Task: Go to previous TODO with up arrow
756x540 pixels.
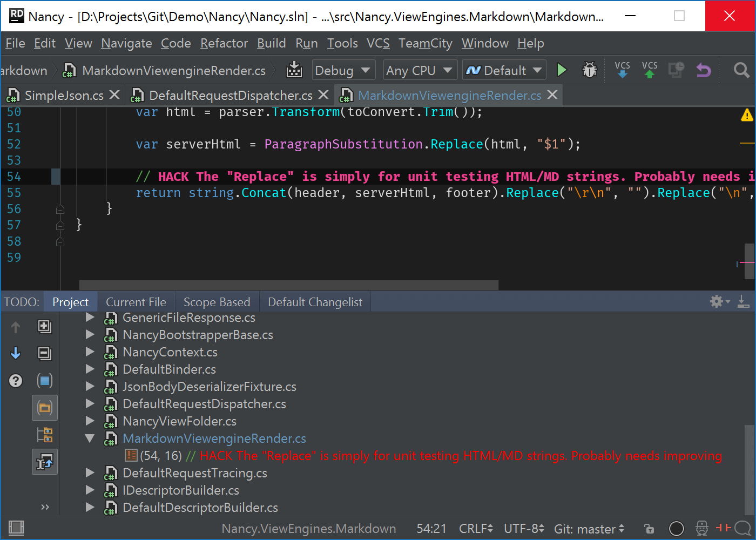Action: (x=16, y=327)
